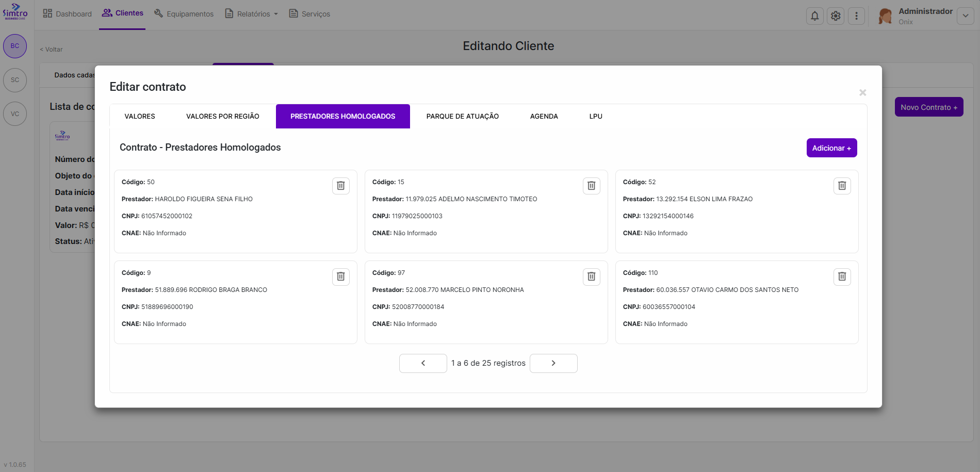Remove prestador ELSON LIMA FRAZAO
Viewport: 980px width, 472px height.
(842, 186)
